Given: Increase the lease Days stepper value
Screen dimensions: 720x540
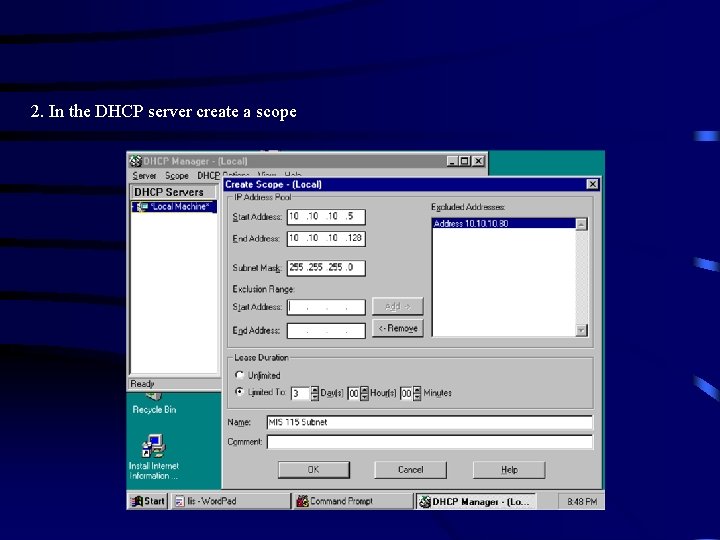Looking at the screenshot, I should [x=315, y=389].
